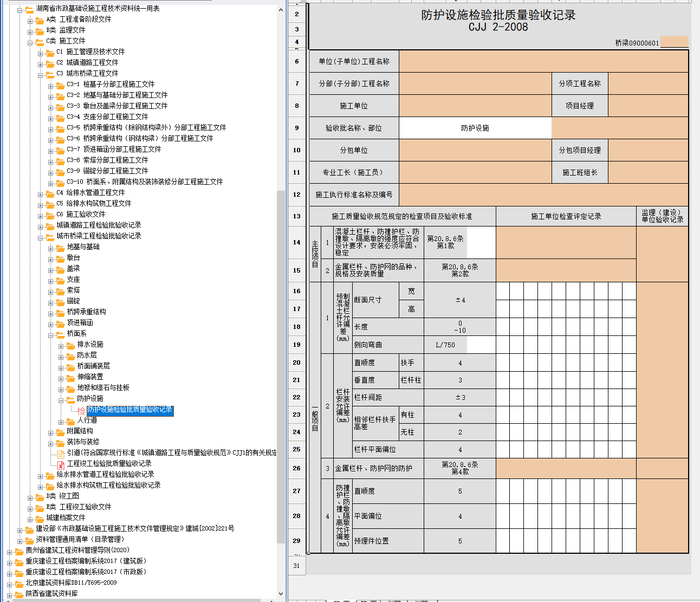Click the folder icon beside 伸缩装置
This screenshot has width=700, height=602.
click(x=70, y=378)
